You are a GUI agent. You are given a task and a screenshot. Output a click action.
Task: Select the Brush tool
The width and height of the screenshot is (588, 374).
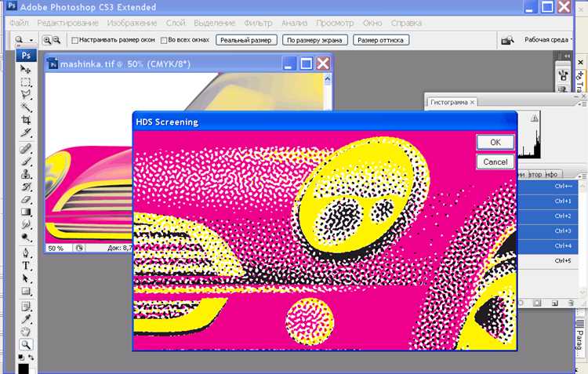point(26,162)
